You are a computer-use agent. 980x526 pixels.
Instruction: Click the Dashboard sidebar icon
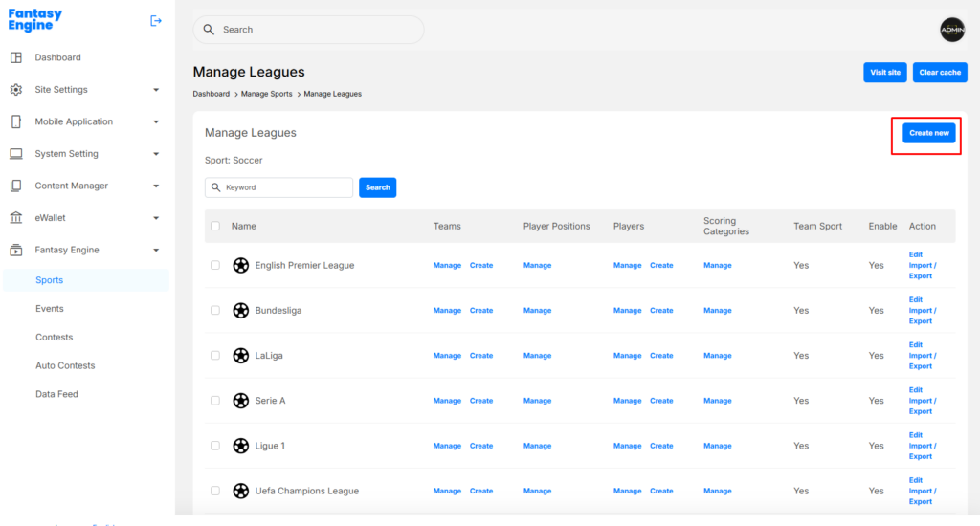(15, 57)
